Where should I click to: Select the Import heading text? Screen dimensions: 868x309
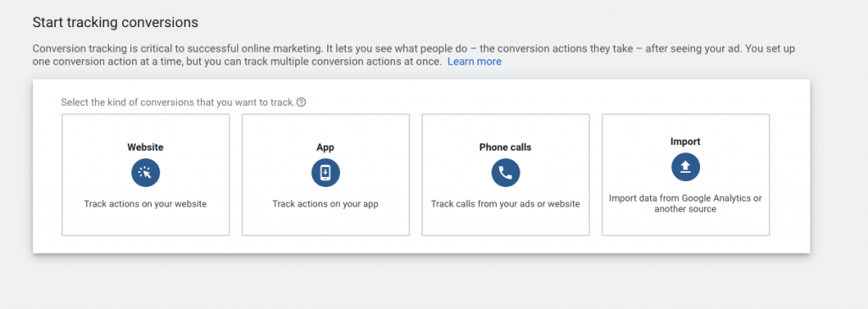[685, 141]
